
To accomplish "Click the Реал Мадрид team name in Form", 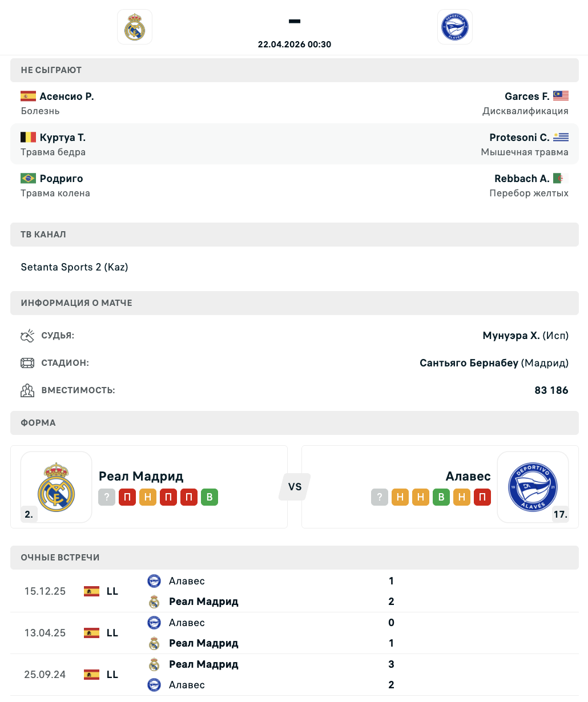I will tap(141, 476).
